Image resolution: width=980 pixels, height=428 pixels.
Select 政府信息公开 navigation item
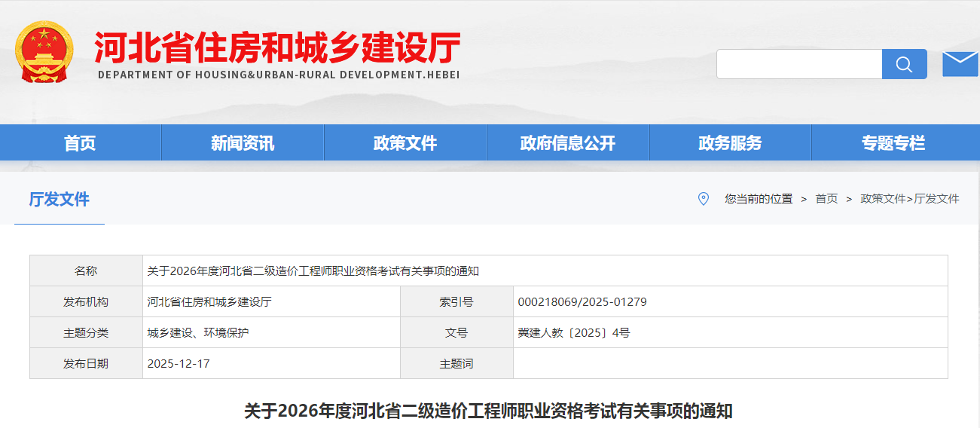[x=568, y=143]
